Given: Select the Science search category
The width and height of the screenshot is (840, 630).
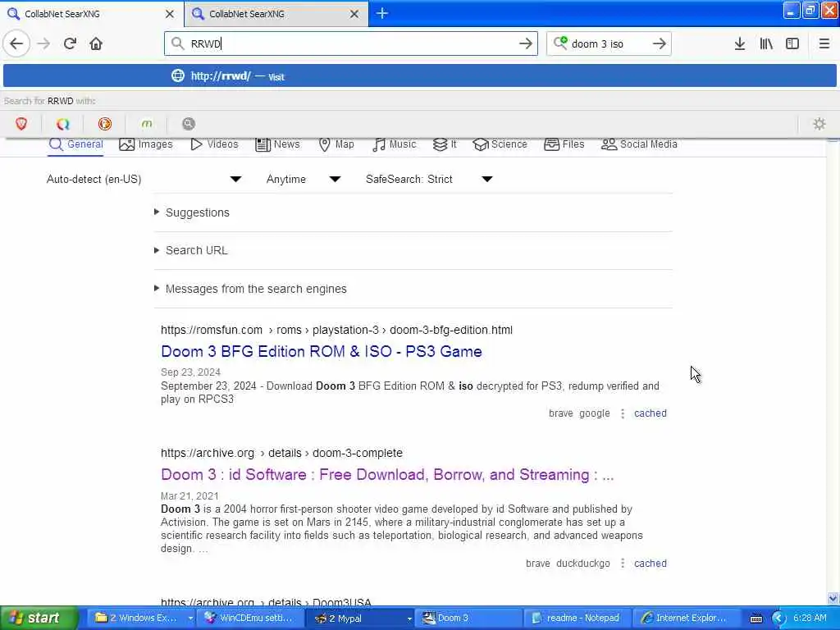Looking at the screenshot, I should tap(500, 144).
